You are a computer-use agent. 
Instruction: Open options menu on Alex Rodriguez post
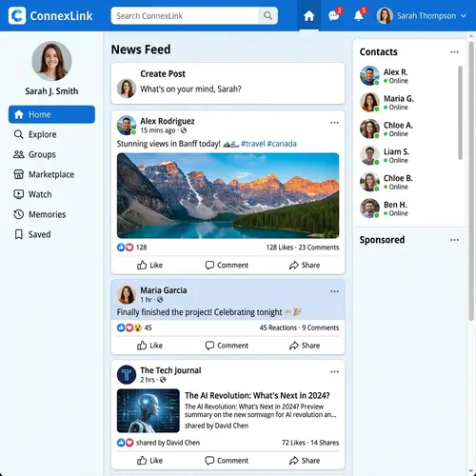[334, 123]
